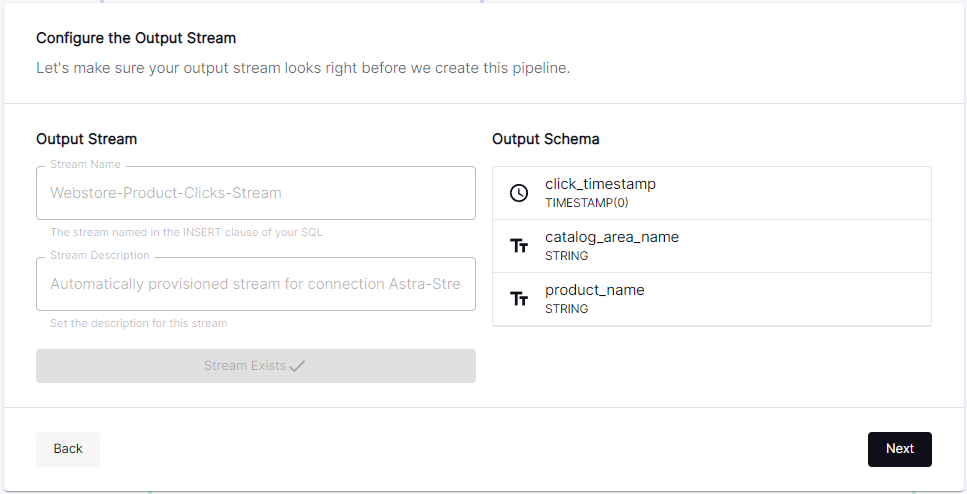Click the Output Stream section heading
Viewport: 967px width, 494px height.
[x=86, y=139]
